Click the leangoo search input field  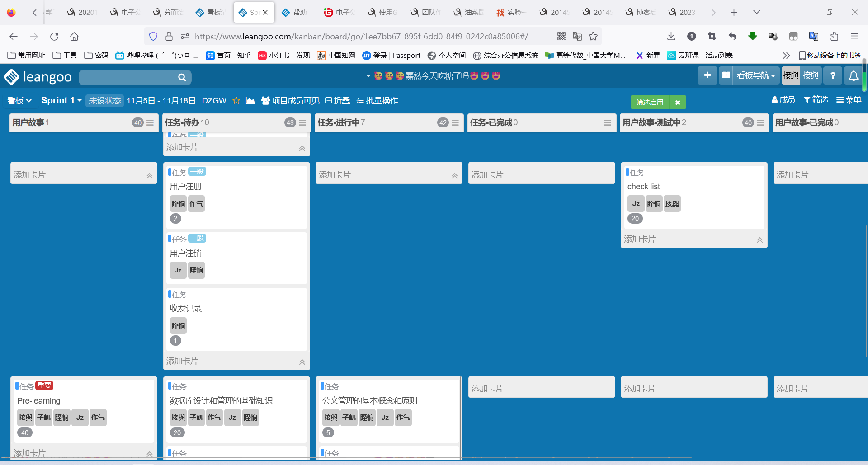pos(128,77)
